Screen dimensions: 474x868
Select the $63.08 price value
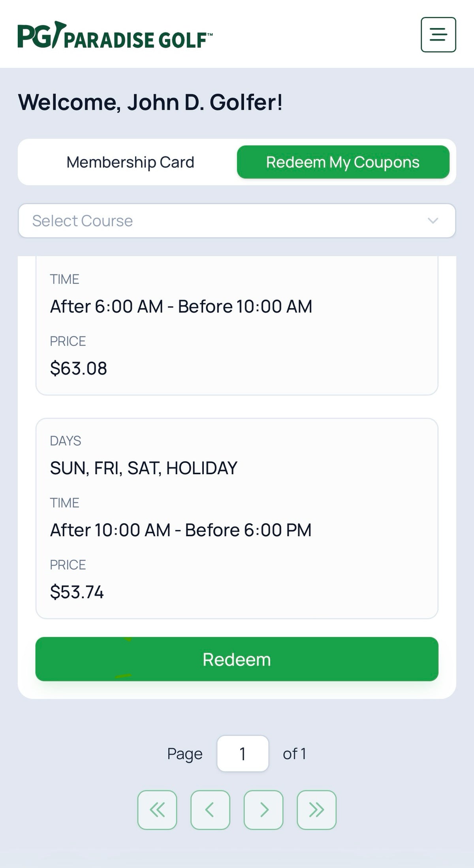pos(79,368)
